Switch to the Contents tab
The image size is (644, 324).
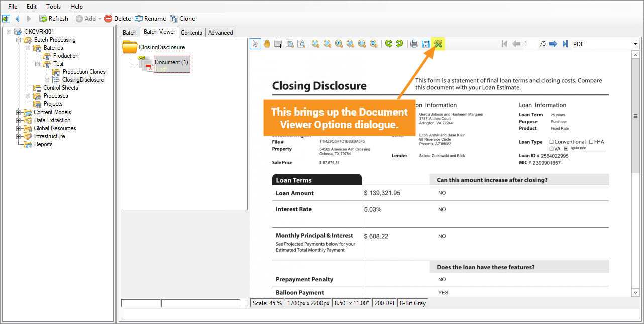tap(192, 33)
